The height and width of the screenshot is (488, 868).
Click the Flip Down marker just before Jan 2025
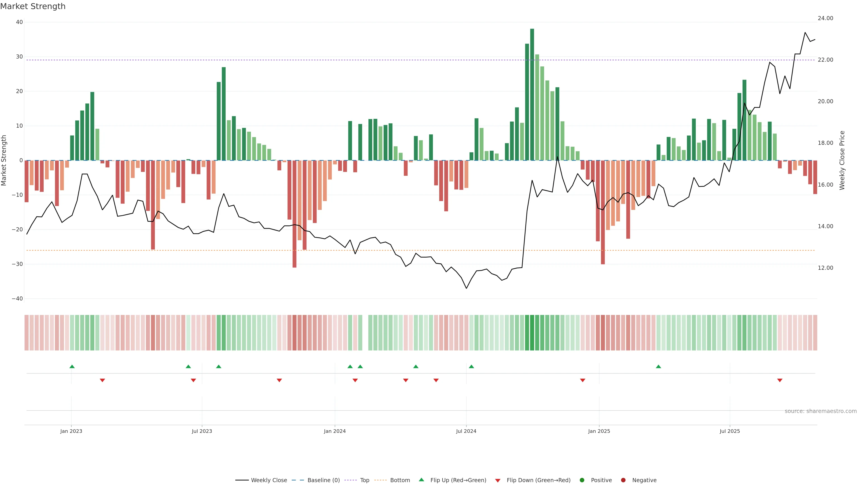point(583,380)
